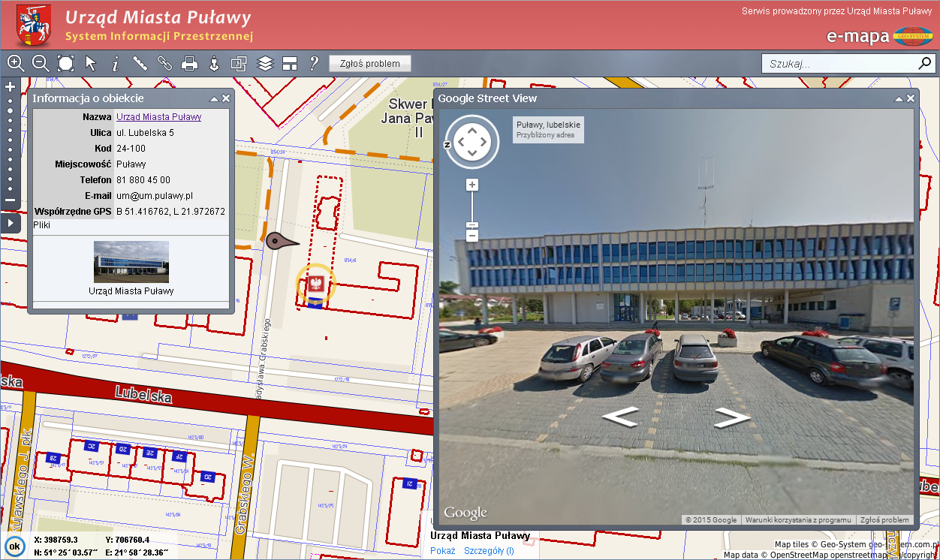Click the Pokaż link
Screen dimensions: 940x560
tap(443, 551)
